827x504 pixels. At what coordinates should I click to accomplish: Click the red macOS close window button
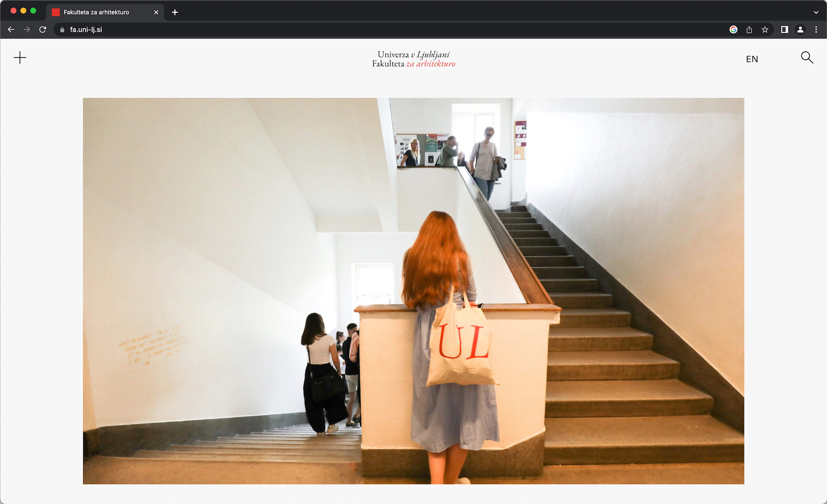click(x=13, y=11)
